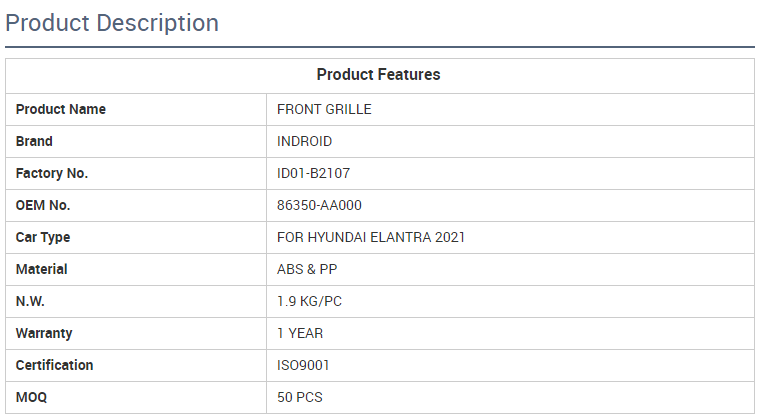Click the ABS & PP value
759x417 pixels.
click(x=307, y=269)
